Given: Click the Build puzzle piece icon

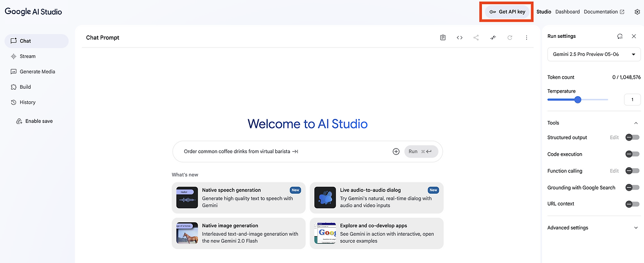Looking at the screenshot, I should (14, 87).
